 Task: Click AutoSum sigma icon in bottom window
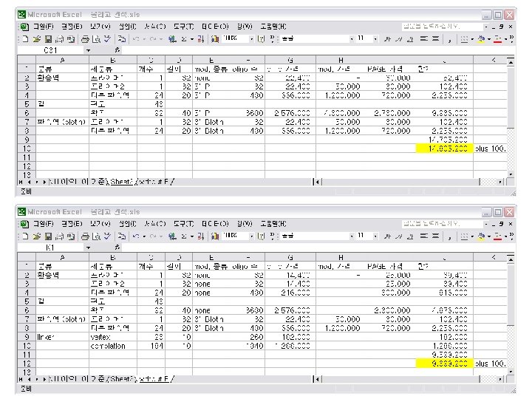pyautogui.click(x=183, y=236)
